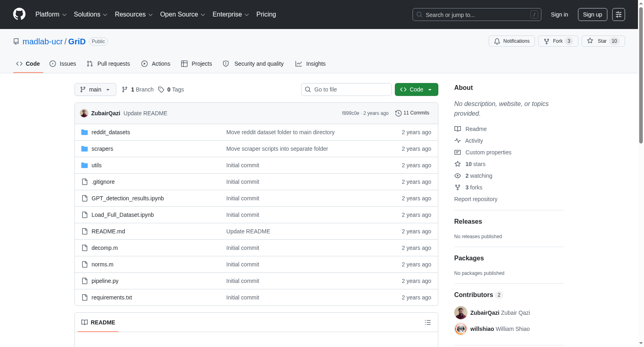Click the fork icon next to 3 forks
644x347 pixels.
458,187
